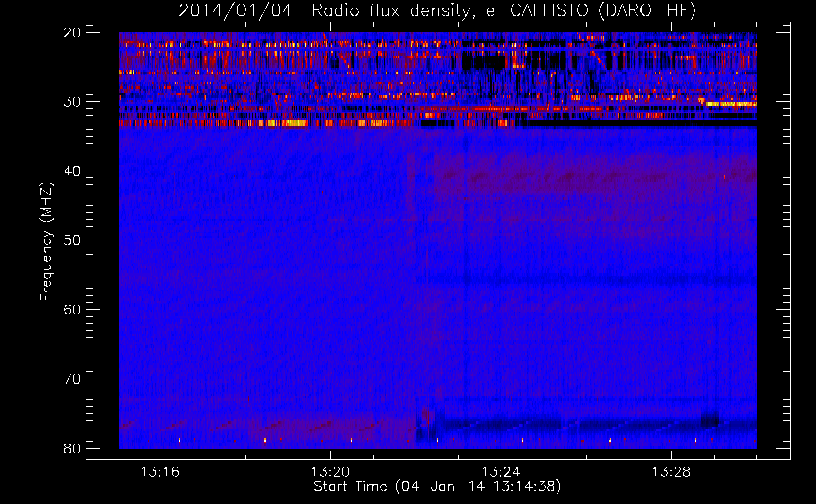This screenshot has width=816, height=504.
Task: Click the time tick label 13:24
Action: (x=501, y=472)
